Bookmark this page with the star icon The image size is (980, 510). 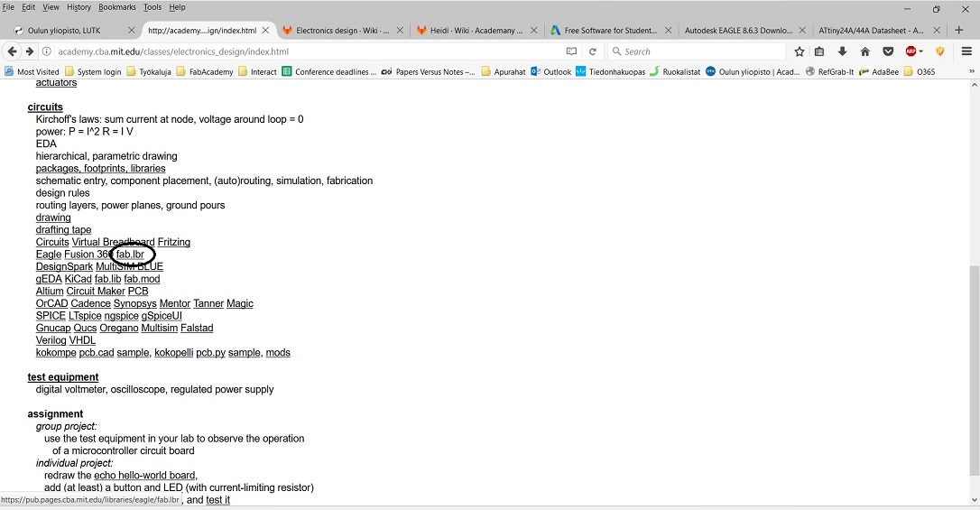click(800, 51)
